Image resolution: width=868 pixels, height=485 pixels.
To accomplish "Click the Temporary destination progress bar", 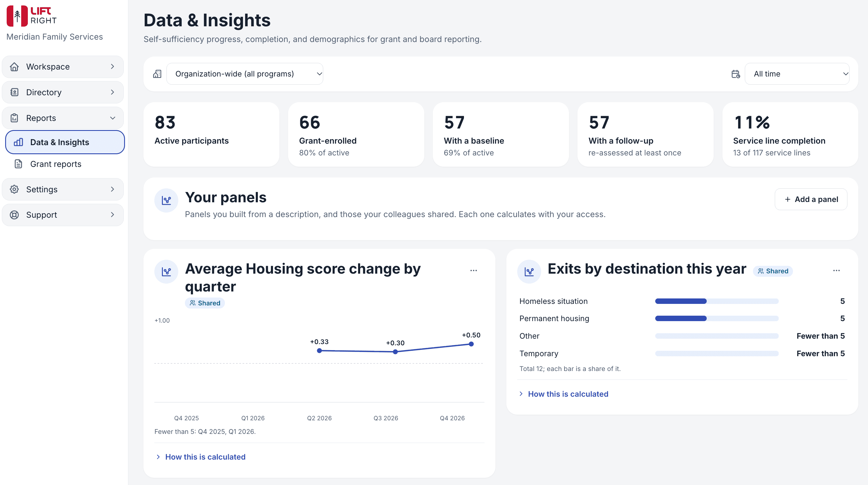I will (x=717, y=353).
